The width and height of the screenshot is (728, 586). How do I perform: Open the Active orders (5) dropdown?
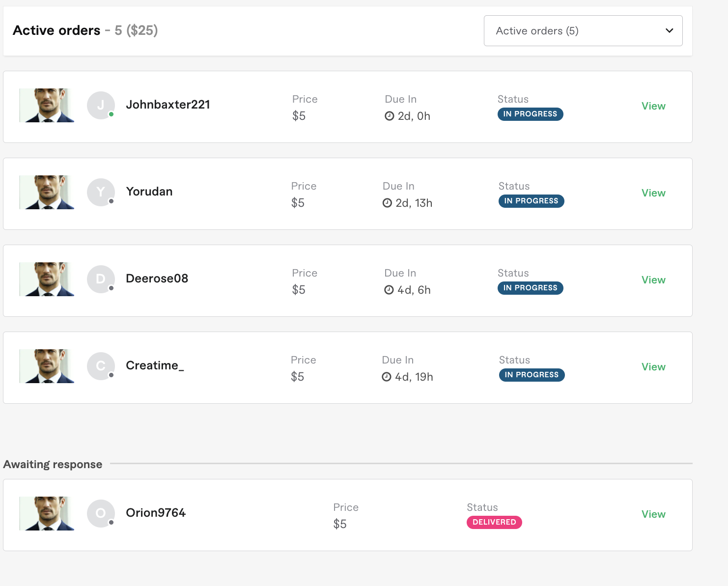click(583, 30)
